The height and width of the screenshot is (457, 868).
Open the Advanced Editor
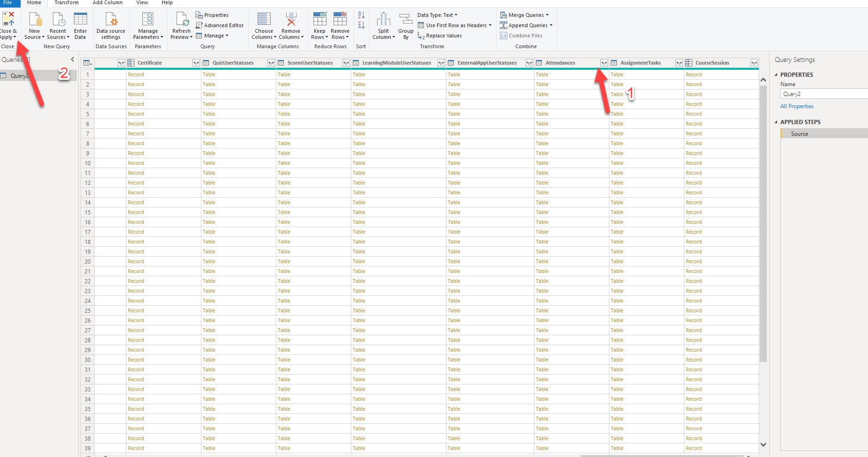[x=219, y=25]
